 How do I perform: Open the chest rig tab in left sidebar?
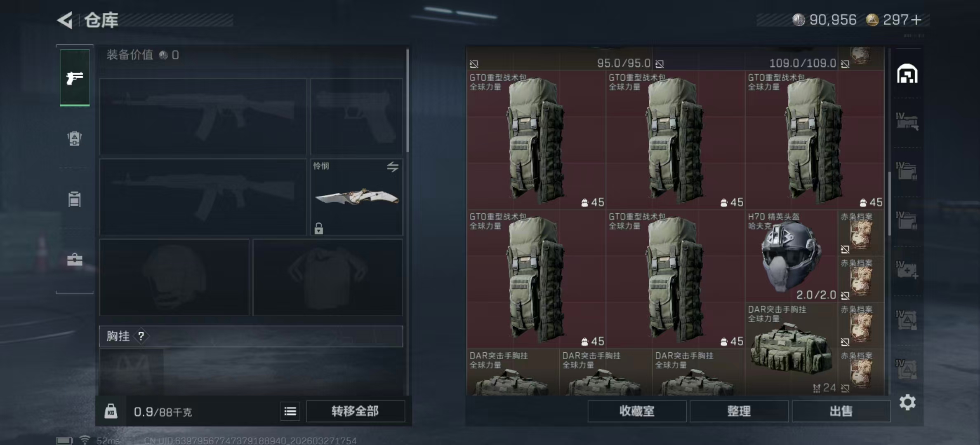[x=75, y=199]
